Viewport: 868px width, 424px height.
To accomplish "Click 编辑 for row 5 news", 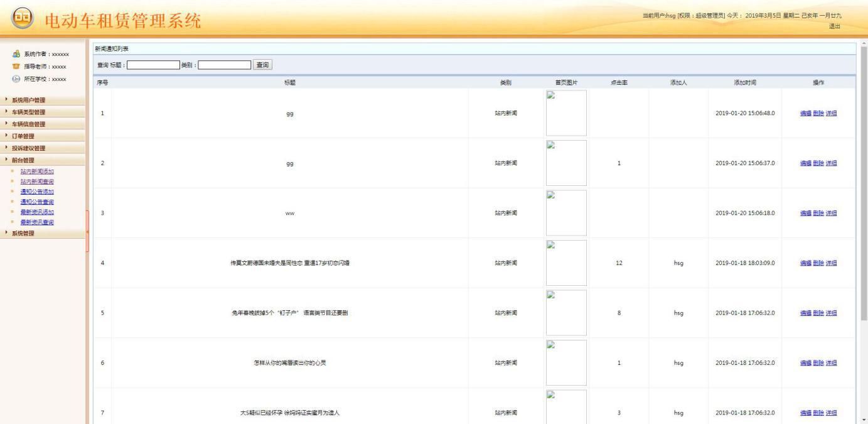I will [x=805, y=313].
